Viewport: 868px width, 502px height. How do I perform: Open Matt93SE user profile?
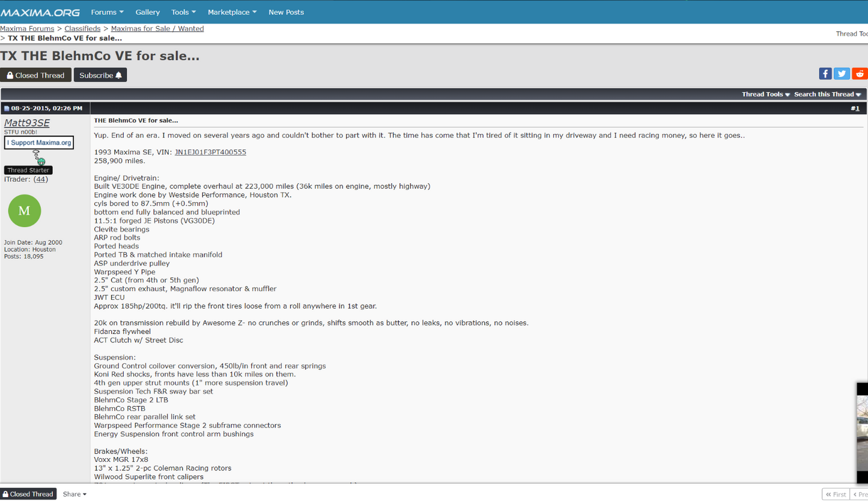(27, 123)
